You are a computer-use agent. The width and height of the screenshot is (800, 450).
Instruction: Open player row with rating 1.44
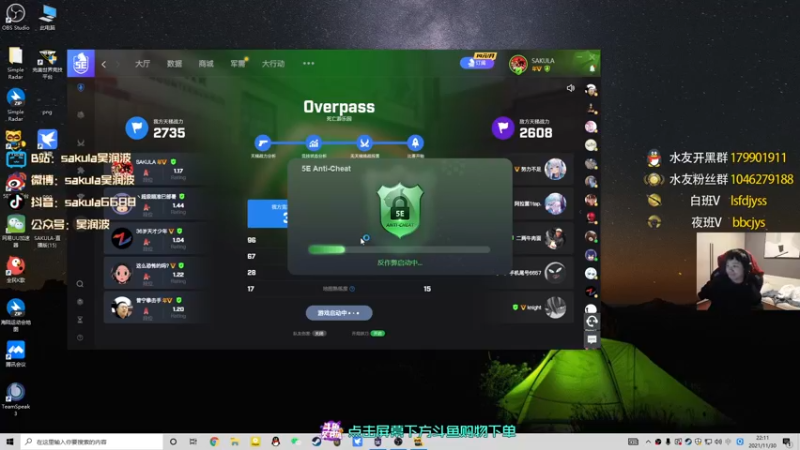click(x=155, y=204)
